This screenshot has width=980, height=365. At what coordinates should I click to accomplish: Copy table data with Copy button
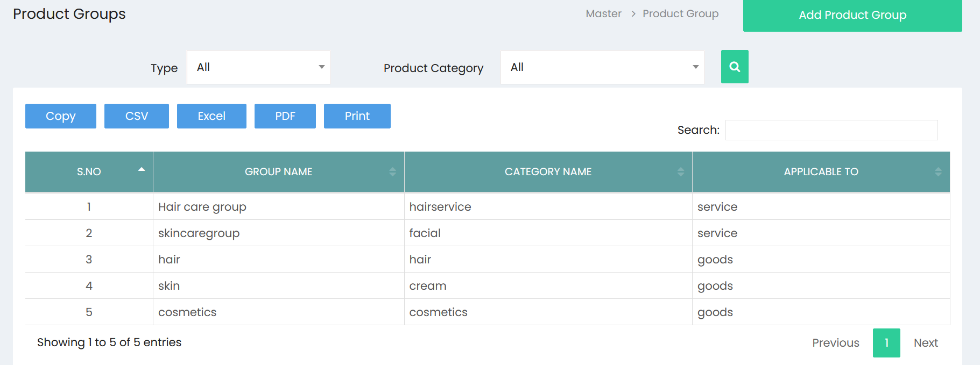(x=61, y=116)
